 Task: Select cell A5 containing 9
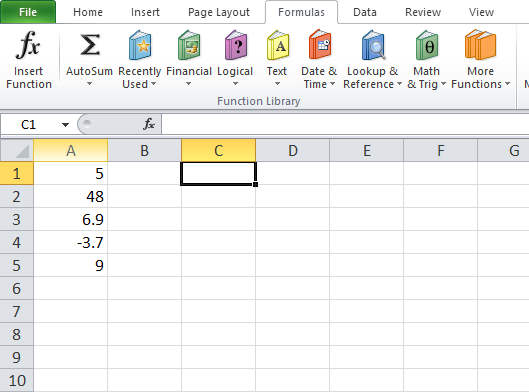click(71, 265)
